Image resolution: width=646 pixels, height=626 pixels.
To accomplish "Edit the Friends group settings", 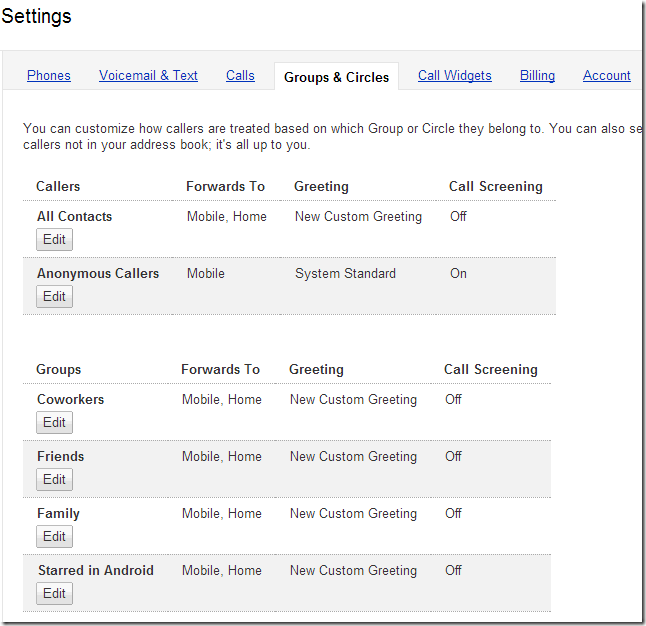I will point(54,479).
